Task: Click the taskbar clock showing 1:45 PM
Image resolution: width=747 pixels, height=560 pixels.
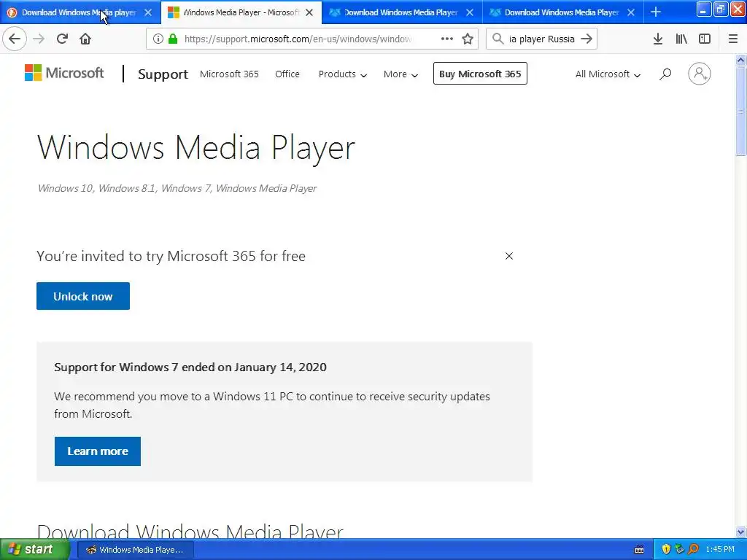Action: click(x=720, y=549)
